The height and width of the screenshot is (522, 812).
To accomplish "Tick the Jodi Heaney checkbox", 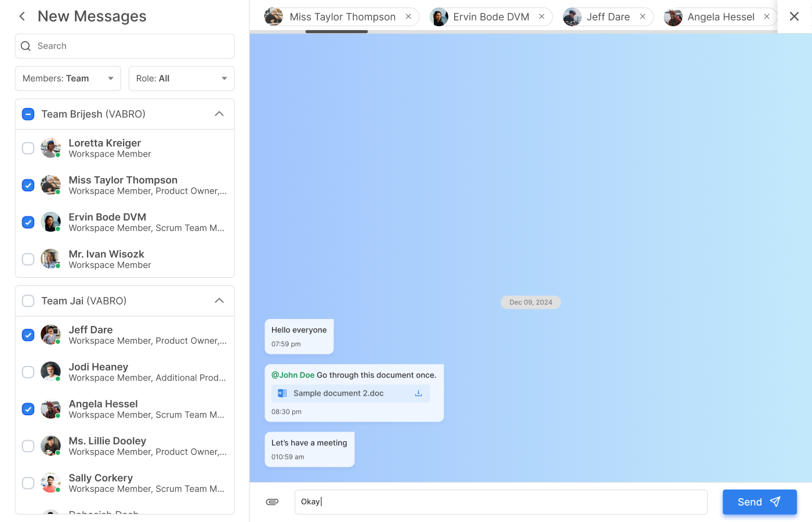I will (28, 372).
